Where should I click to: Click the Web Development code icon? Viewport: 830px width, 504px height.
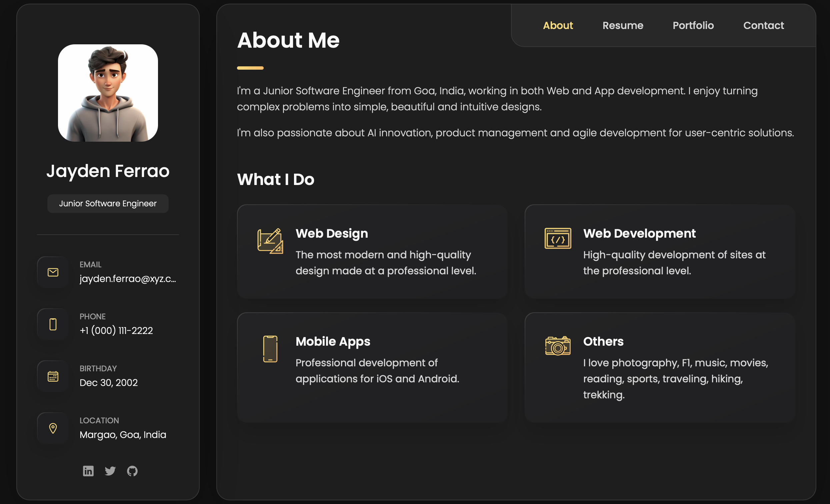click(557, 239)
